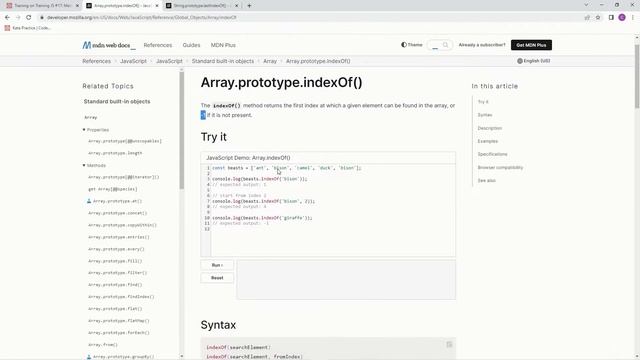This screenshot has width=640, height=360.
Task: Jump to Try it in this article
Action: click(x=483, y=102)
